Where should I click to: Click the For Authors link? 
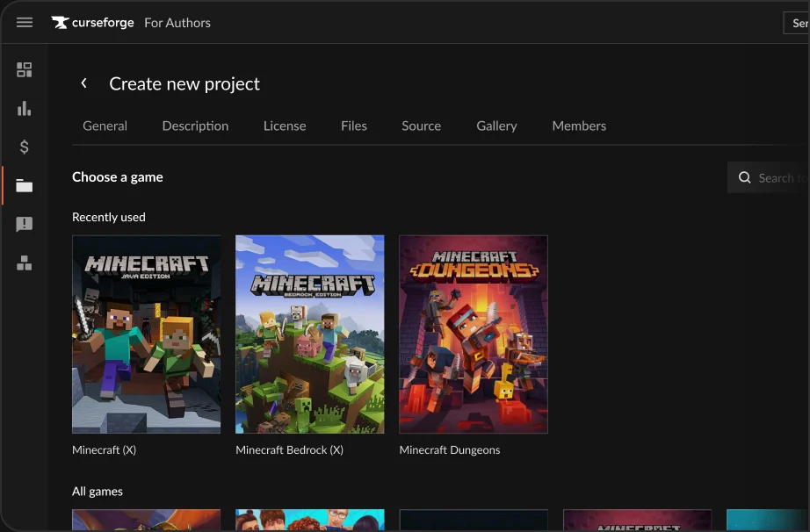pyautogui.click(x=177, y=23)
